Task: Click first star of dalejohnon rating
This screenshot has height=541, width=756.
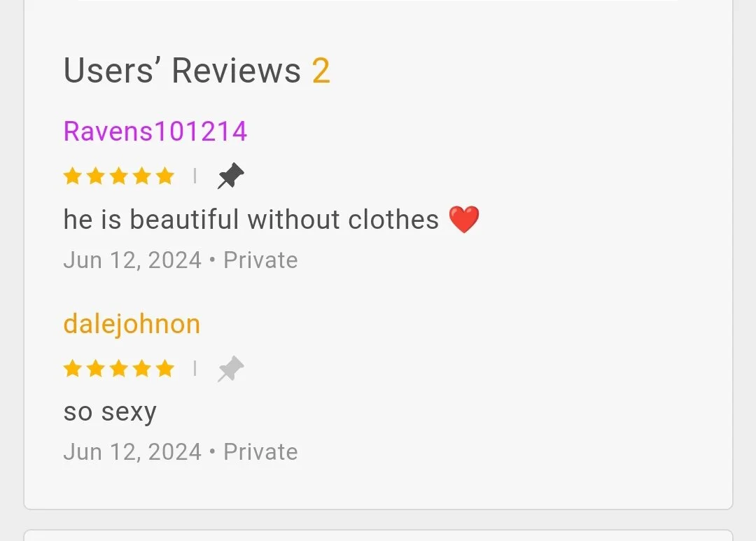Action: pyautogui.click(x=72, y=368)
